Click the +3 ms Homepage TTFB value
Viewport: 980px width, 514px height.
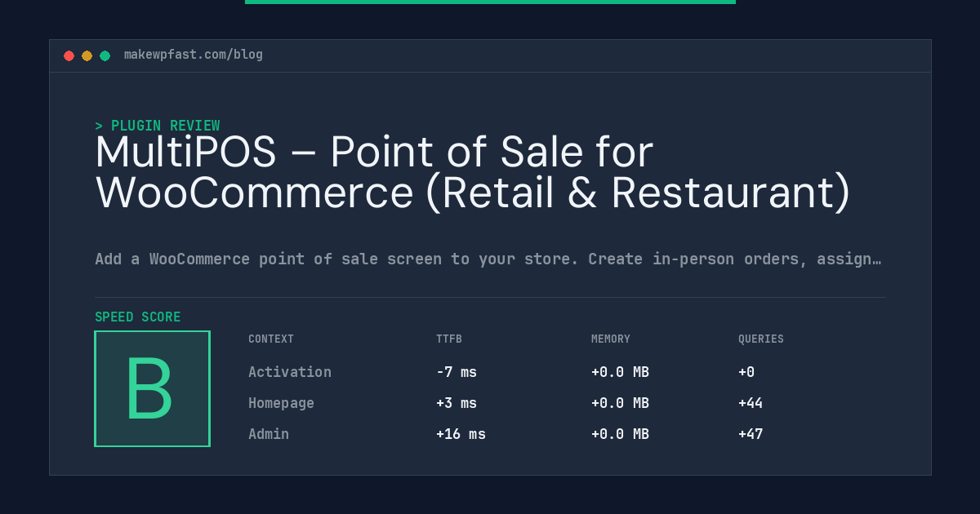pyautogui.click(x=457, y=403)
